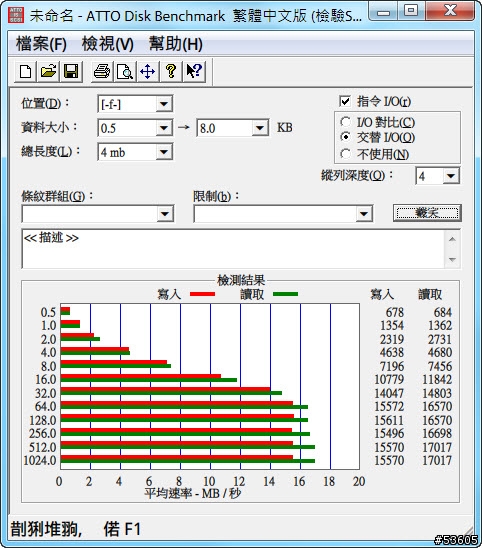Click the 平均速率 - MB / 秒 axis label
The width and height of the screenshot is (482, 548).
(x=193, y=493)
